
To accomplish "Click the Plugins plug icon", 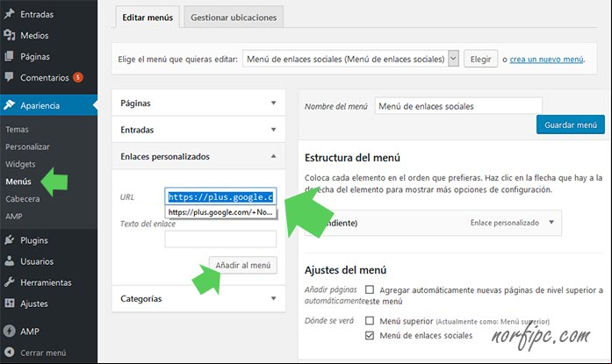I will (10, 240).
